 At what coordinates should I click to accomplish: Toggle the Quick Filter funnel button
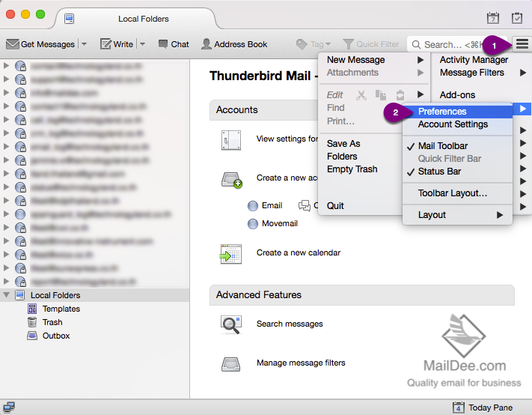(x=370, y=44)
